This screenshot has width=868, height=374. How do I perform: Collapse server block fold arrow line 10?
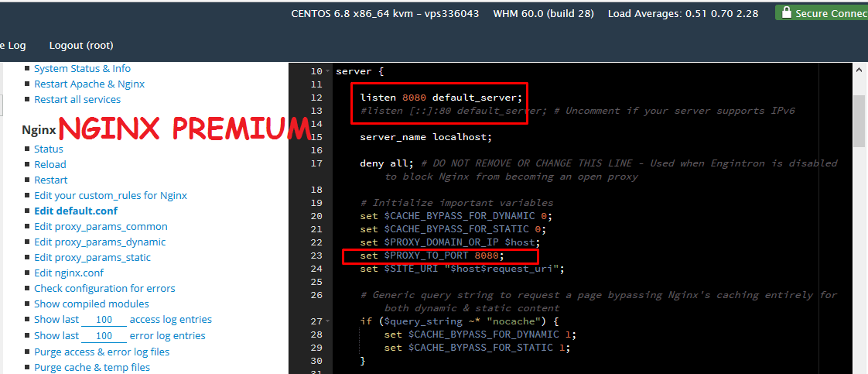328,71
